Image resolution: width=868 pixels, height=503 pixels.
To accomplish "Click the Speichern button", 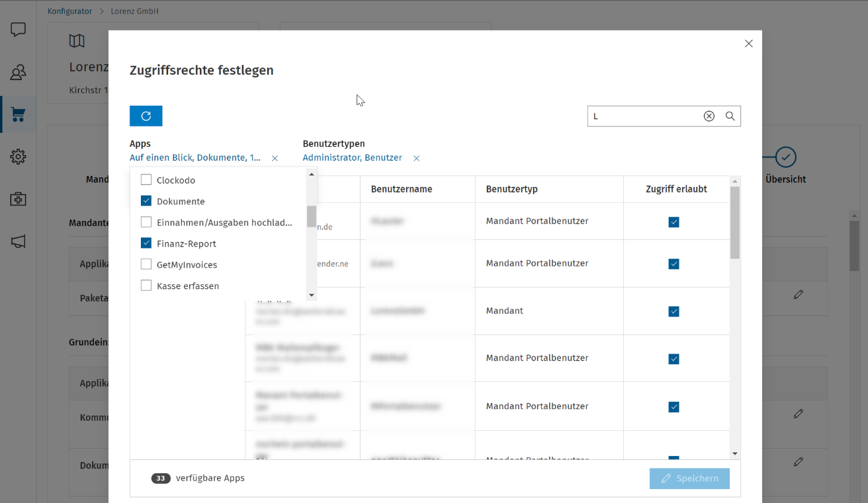I will [689, 479].
